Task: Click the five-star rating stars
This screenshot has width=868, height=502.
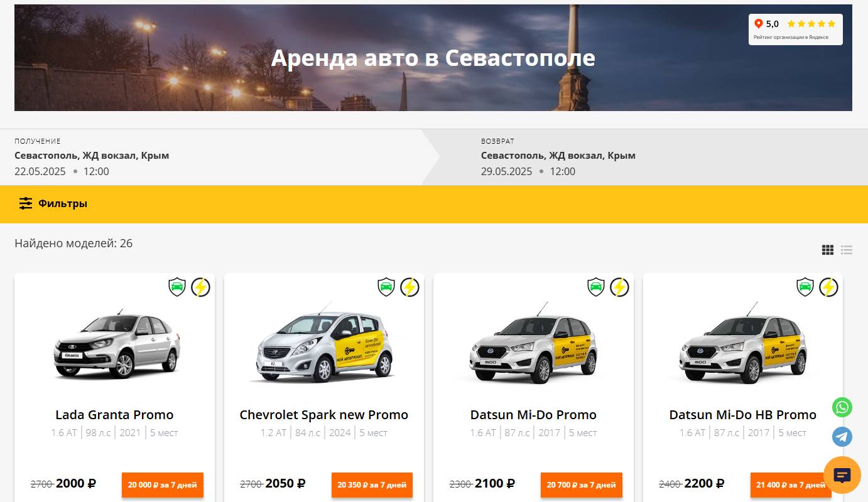Action: pos(811,24)
